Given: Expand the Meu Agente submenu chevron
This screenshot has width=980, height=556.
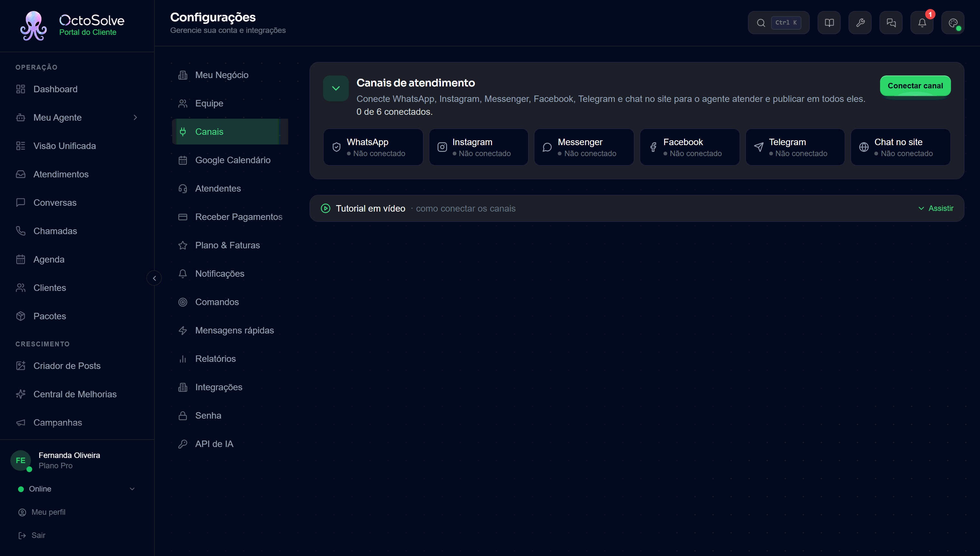Looking at the screenshot, I should click(135, 118).
